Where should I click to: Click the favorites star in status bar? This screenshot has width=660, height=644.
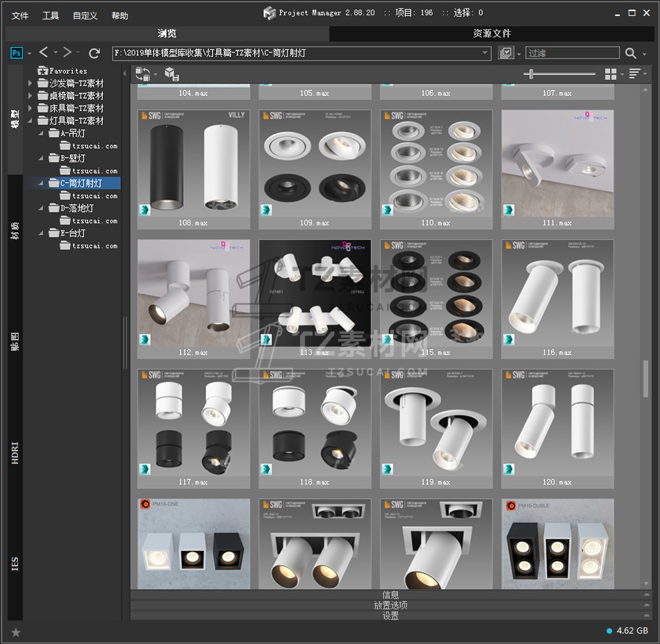pos(16,631)
